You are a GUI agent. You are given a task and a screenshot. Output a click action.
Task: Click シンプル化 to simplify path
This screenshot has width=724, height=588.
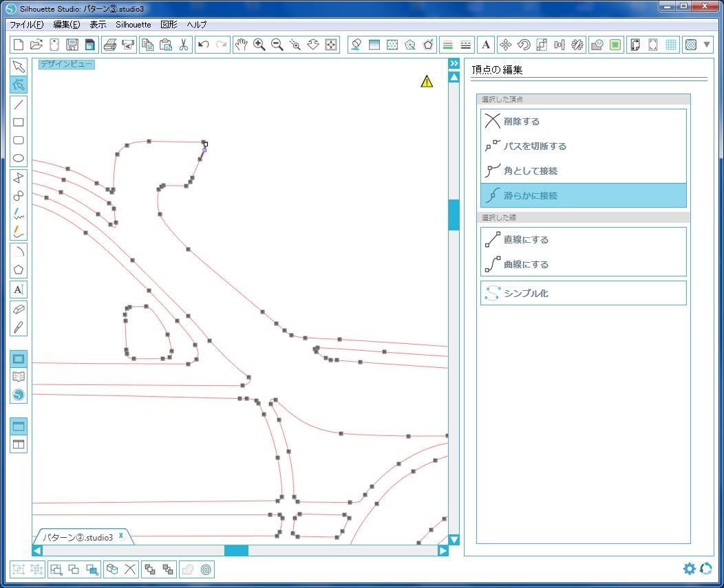point(583,293)
